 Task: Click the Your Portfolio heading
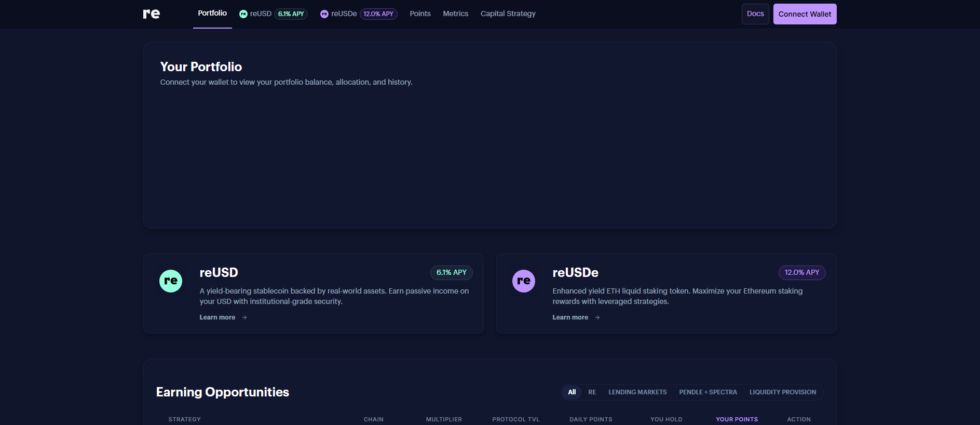(x=201, y=67)
